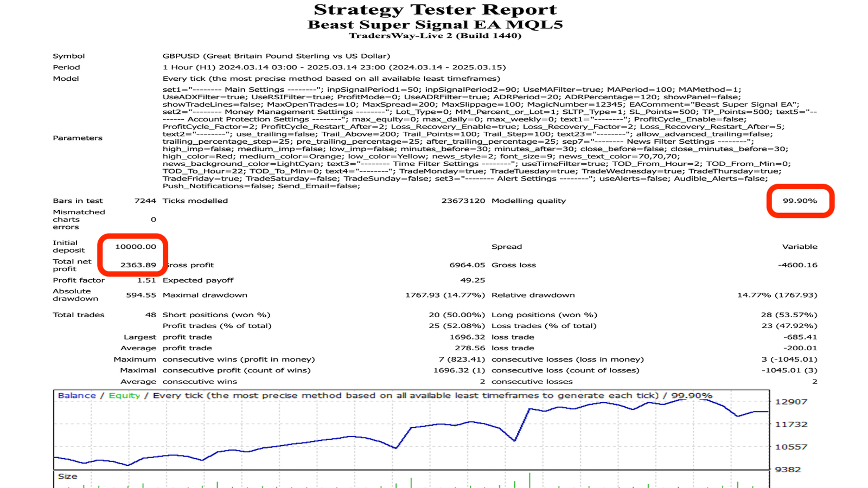Image resolution: width=868 pixels, height=488 pixels.
Task: Click the chart axis value 10557
Action: [x=792, y=447]
